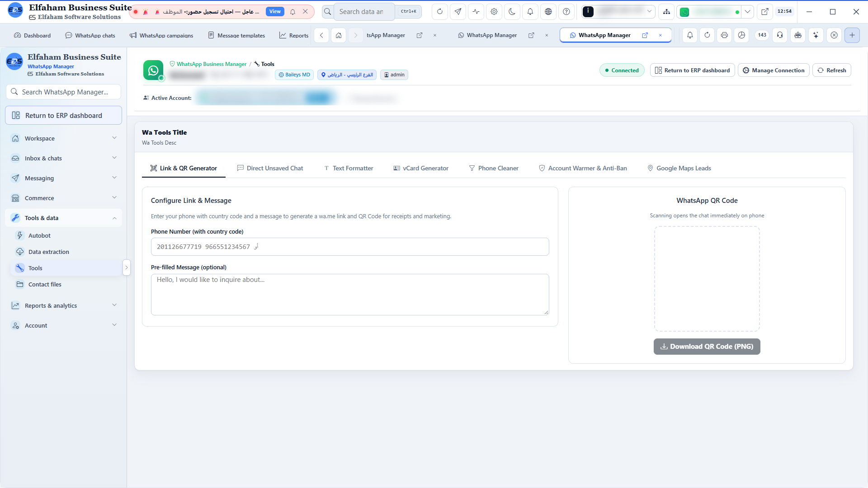This screenshot has height=488, width=868.
Task: Pop out the active WhatsApp Manager tab
Action: pos(645,35)
